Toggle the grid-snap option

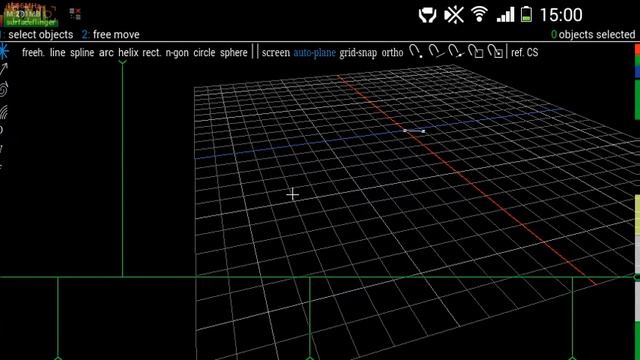[x=358, y=53]
